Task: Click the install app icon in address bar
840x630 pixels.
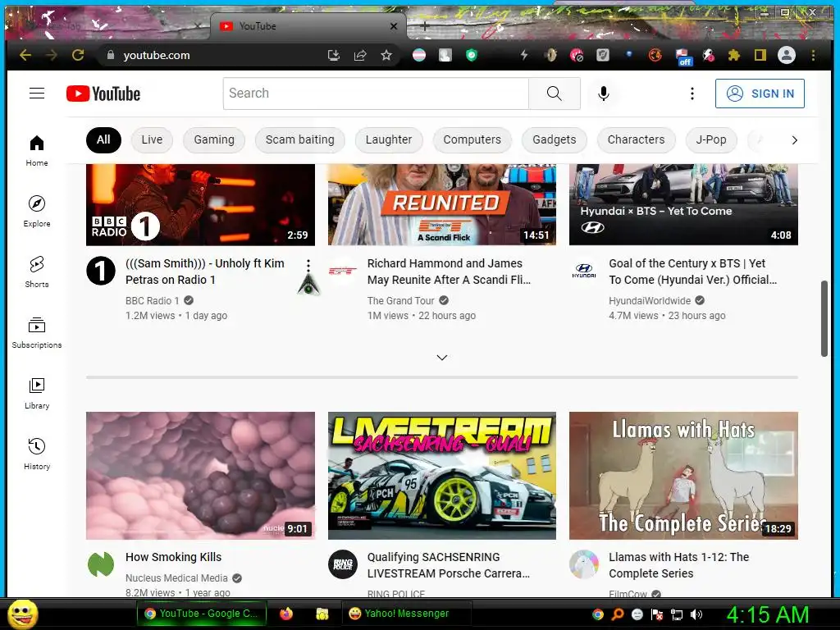Action: pyautogui.click(x=334, y=55)
